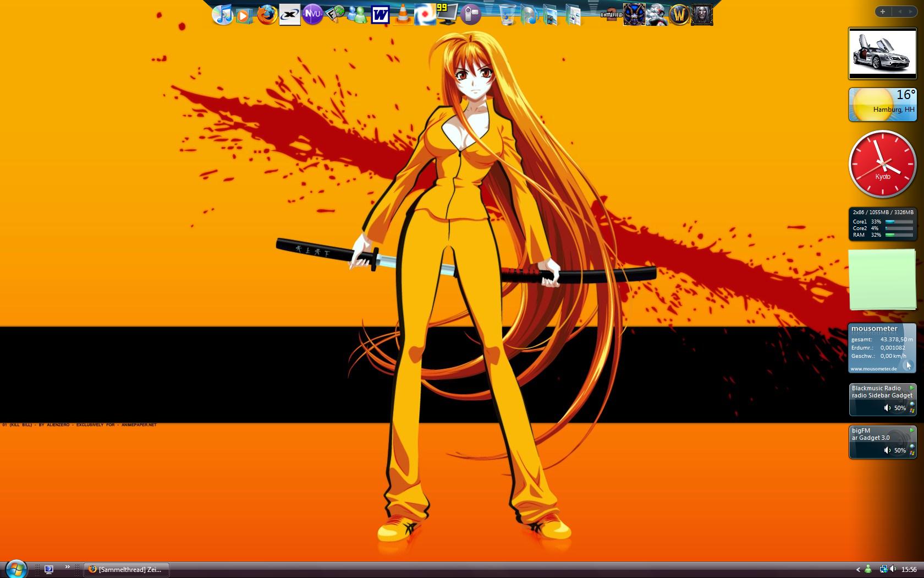The width and height of the screenshot is (924, 578).
Task: Open Firefox from the top dock
Action: tap(267, 15)
